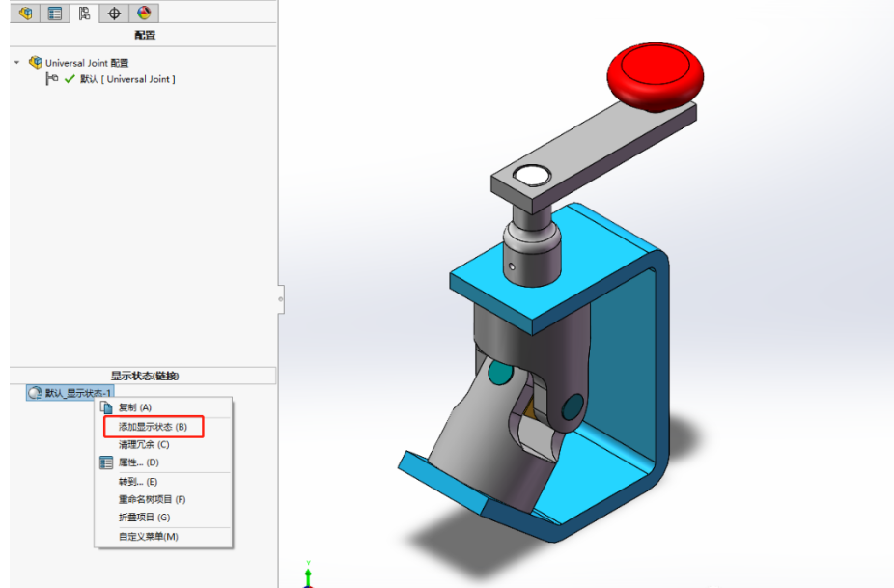Select the ConfigurationManager tab icon
This screenshot has height=588, width=894.
coord(85,13)
